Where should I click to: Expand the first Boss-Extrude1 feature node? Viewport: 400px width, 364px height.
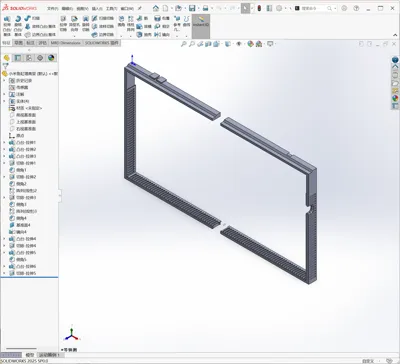click(x=4, y=143)
